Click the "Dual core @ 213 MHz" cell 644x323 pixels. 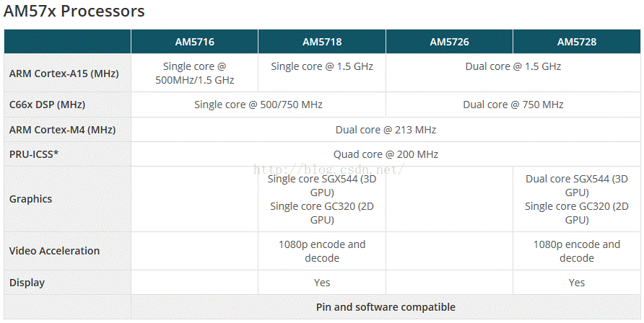pos(386,130)
